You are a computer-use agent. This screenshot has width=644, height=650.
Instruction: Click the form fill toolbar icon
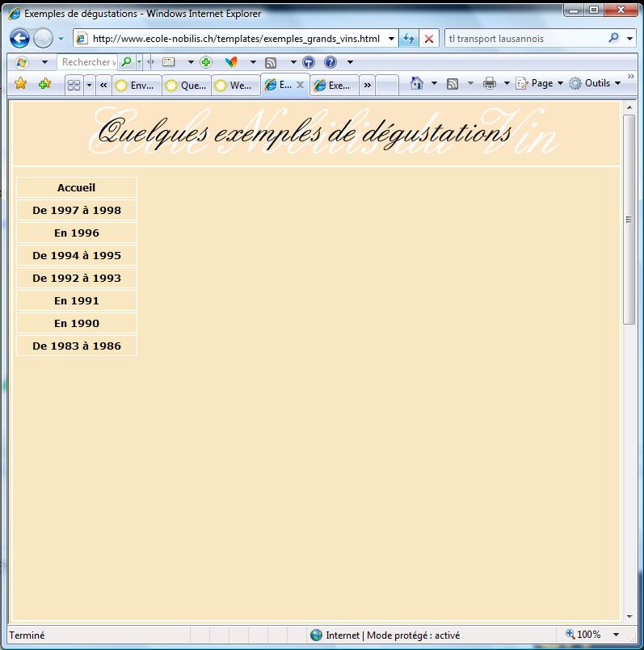point(168,62)
